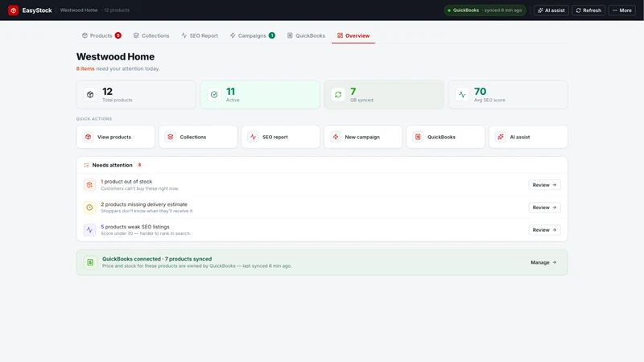Click the Overview tab grid icon

click(340, 35)
